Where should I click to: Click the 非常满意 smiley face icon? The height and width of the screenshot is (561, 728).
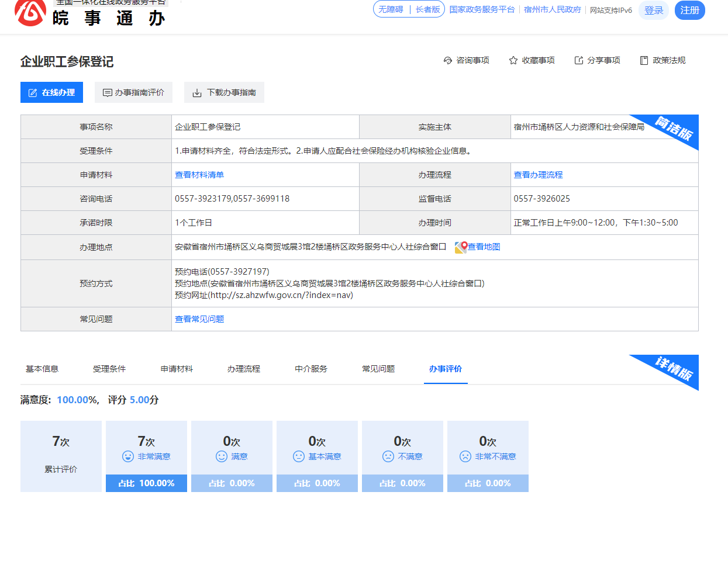coord(128,456)
